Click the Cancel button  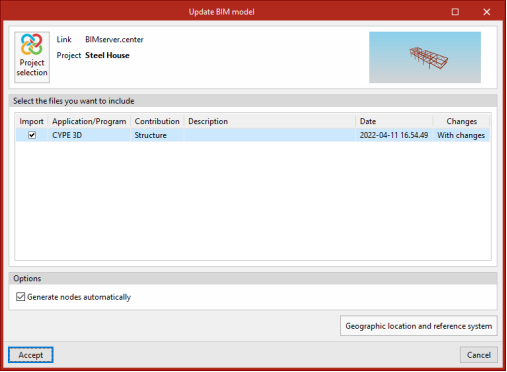479,355
